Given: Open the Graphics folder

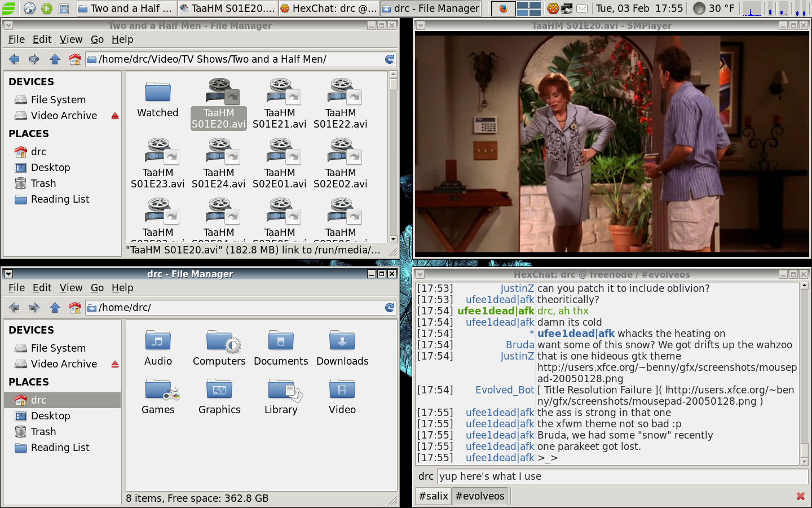Looking at the screenshot, I should click(x=219, y=397).
